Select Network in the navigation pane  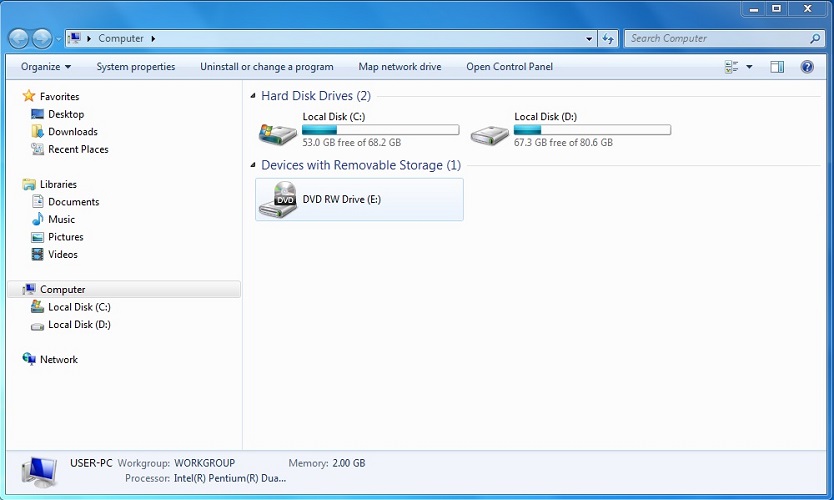(59, 360)
